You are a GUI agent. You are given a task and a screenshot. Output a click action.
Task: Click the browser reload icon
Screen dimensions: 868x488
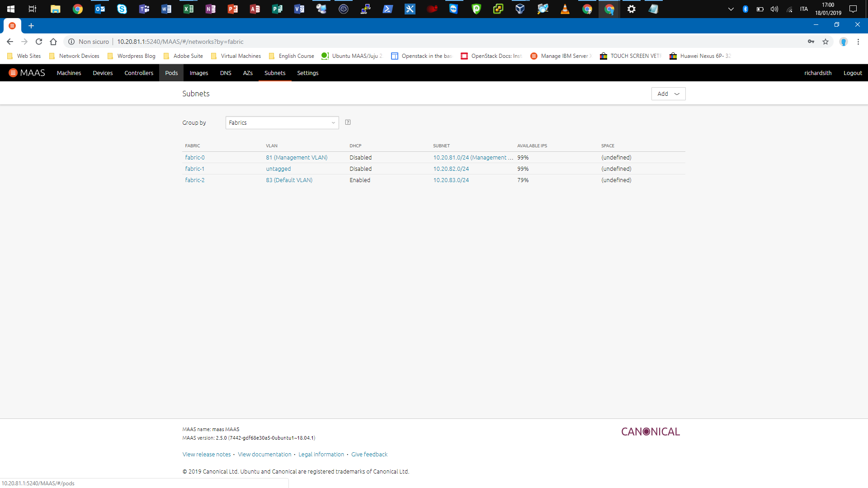tap(39, 42)
